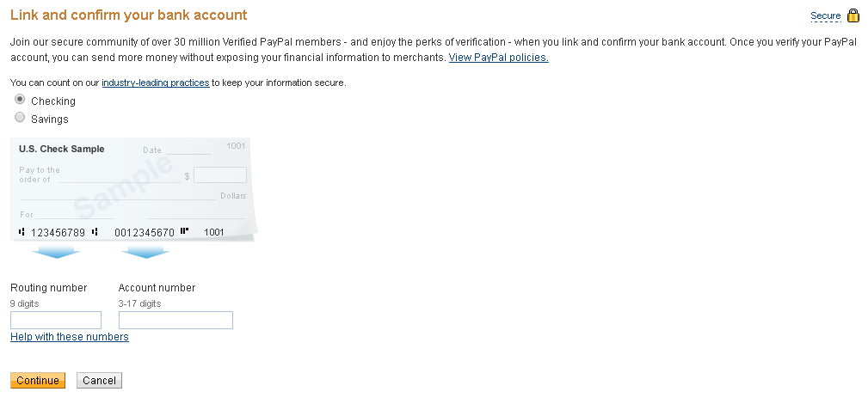The width and height of the screenshot is (868, 404).
Task: Select the Checking radio button
Action: (20, 100)
